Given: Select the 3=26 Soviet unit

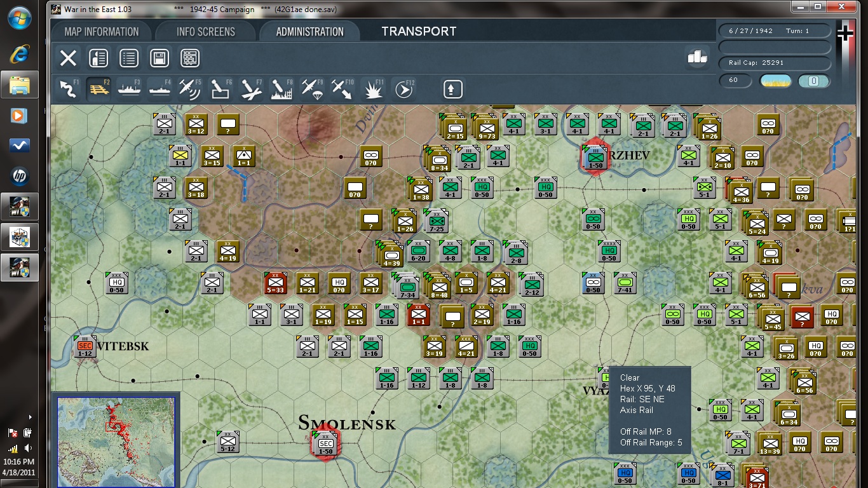Looking at the screenshot, I should (786, 347).
